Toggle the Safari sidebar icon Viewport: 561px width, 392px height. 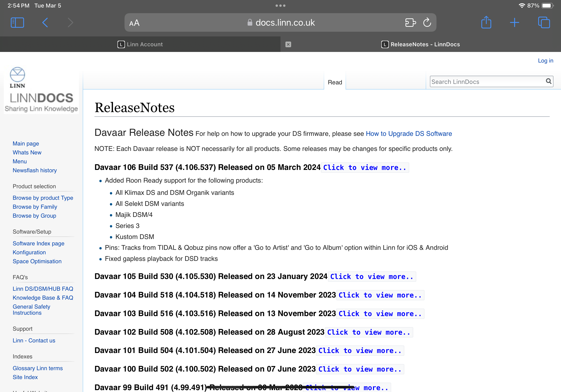(17, 23)
